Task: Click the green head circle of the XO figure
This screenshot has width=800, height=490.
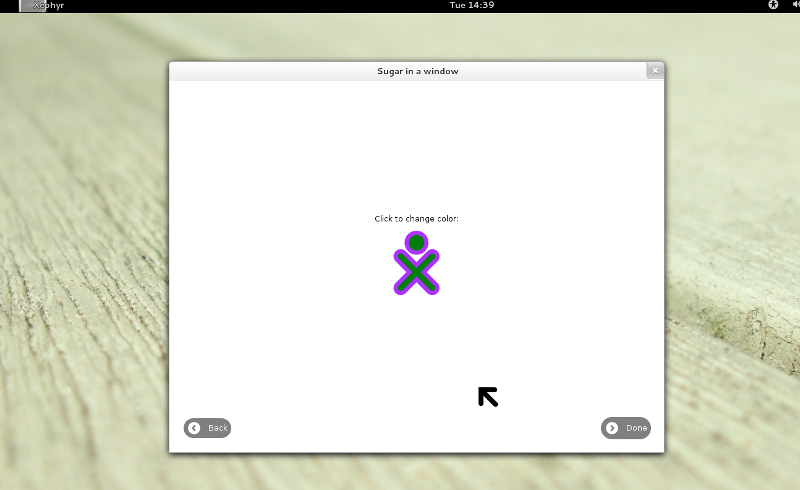Action: tap(417, 243)
